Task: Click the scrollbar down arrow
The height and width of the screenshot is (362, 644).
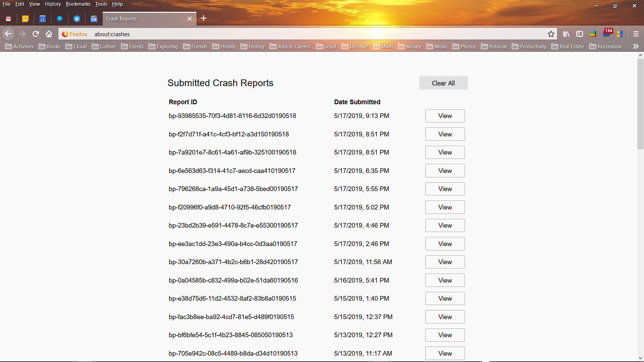Action: [640, 358]
